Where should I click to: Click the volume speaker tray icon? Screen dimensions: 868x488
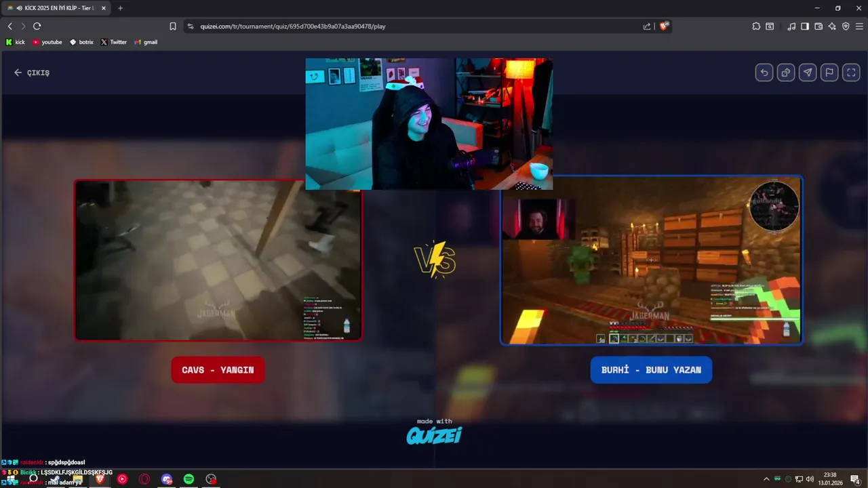810,479
